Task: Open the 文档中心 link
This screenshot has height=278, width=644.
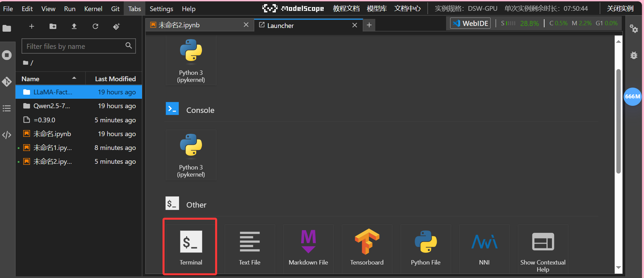Action: tap(407, 8)
